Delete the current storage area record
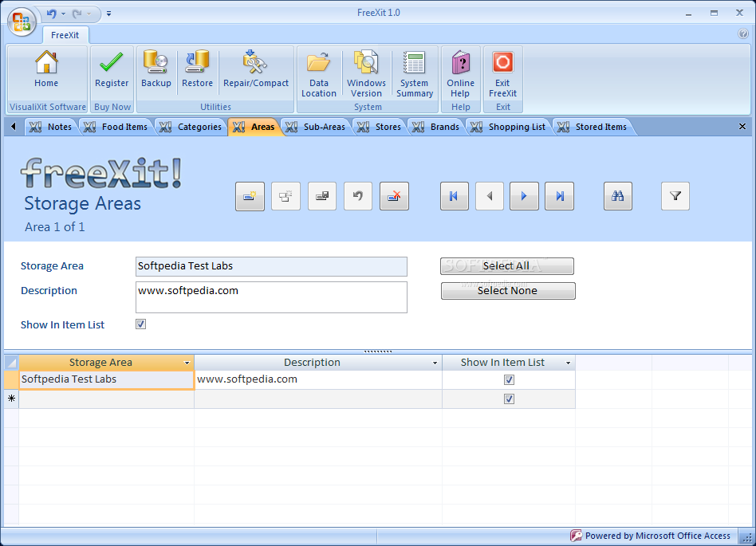 [x=394, y=196]
